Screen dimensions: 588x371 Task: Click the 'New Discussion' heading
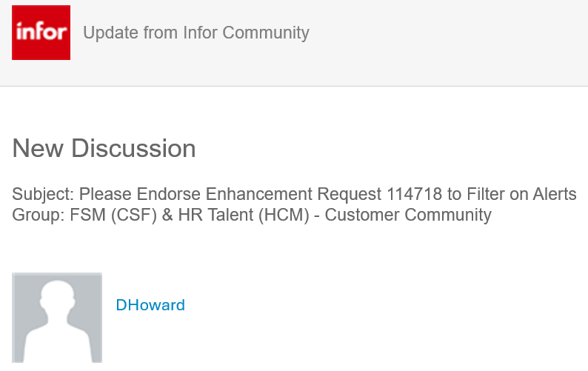104,148
